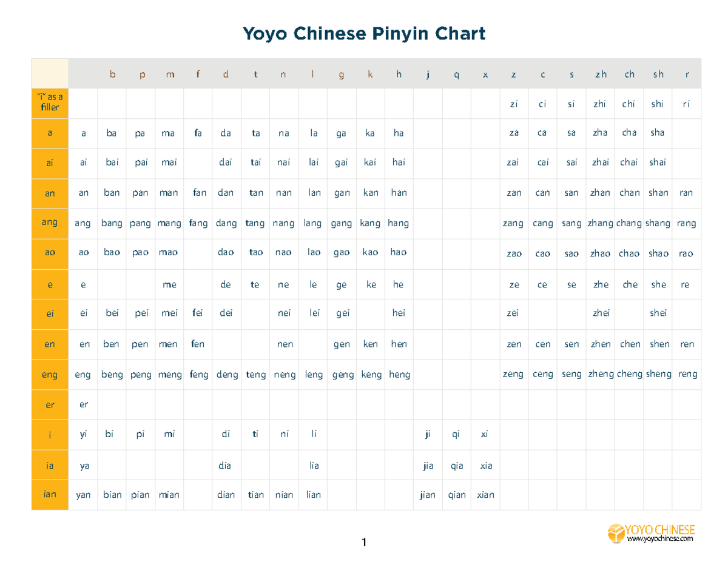Click the 'lia' cell

(314, 466)
